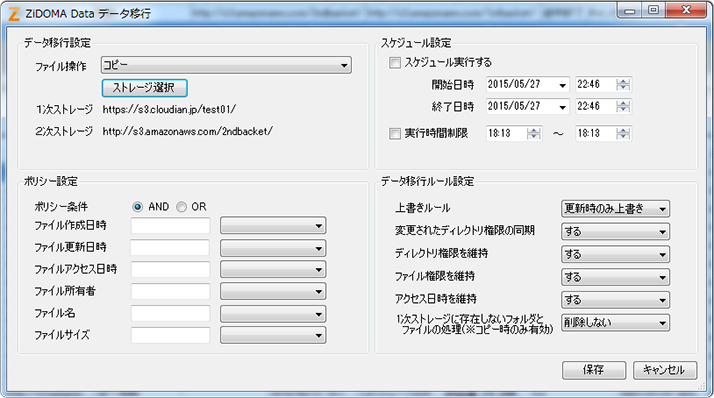Image resolution: width=714 pixels, height=398 pixels.
Task: Open the ファイルアクセス日時 condition dropdown
Action: pyautogui.click(x=273, y=270)
